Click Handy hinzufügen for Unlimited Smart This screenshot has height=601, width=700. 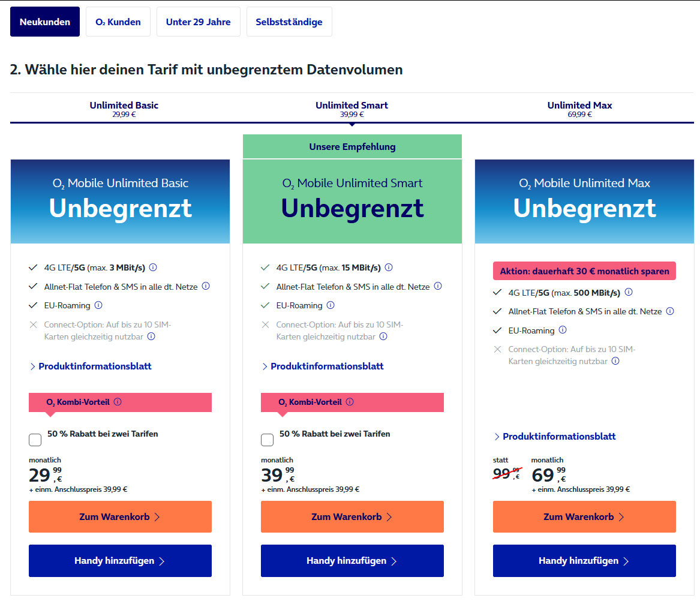(352, 561)
